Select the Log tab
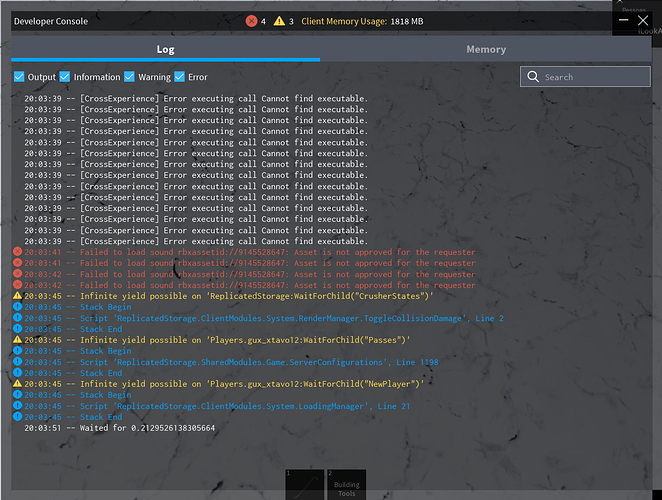662x500 pixels. (x=166, y=49)
